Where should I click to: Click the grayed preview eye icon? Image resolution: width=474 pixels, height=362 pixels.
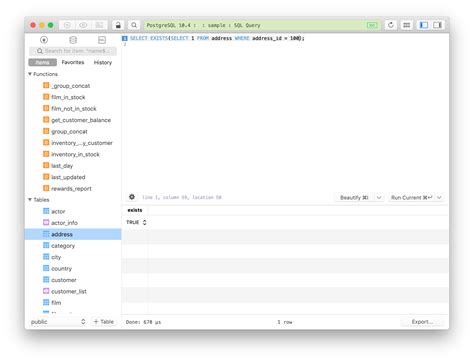click(x=83, y=25)
